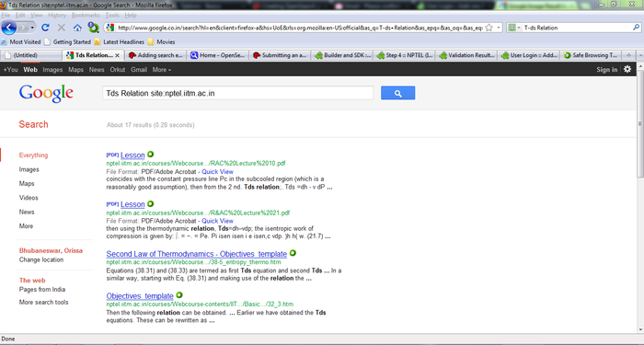The width and height of the screenshot is (644, 345).
Task: Expand the More dropdown in Google bar
Action: (161, 69)
